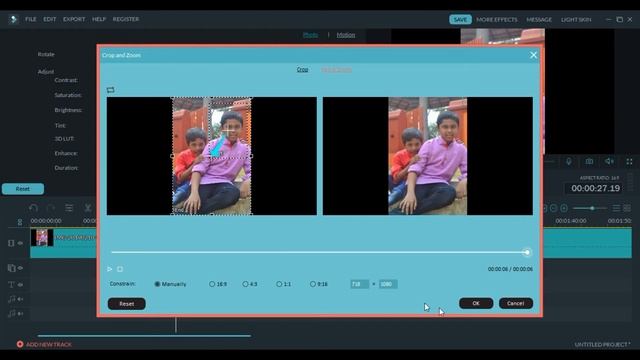Close the Crop and Zoom dialog
Viewport: 640px width, 360px height.
pos(533,55)
